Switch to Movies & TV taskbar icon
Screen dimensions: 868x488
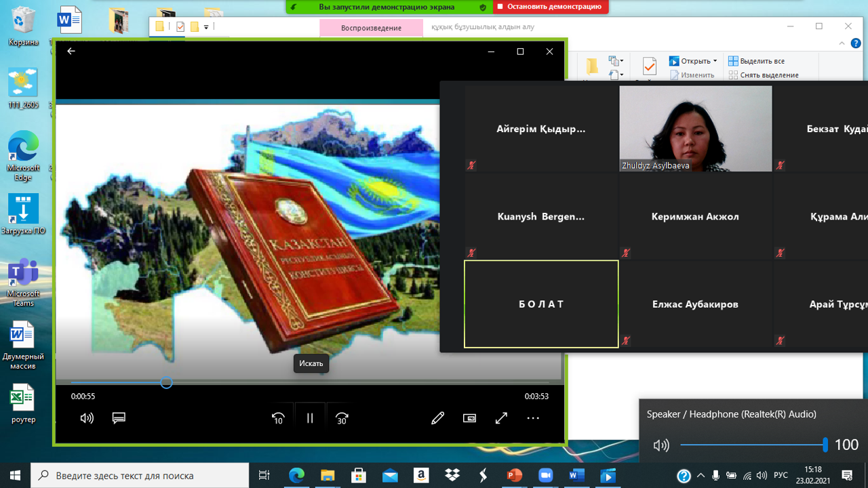point(608,476)
